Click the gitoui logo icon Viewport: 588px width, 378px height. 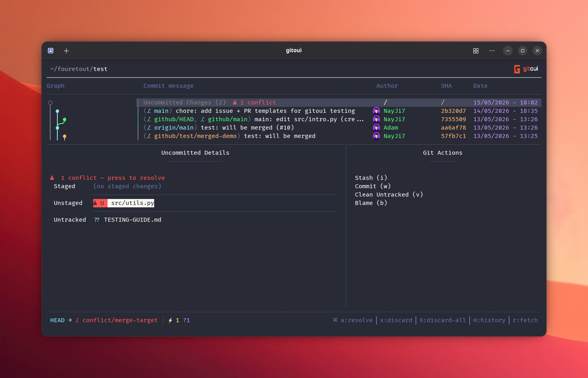coord(517,69)
